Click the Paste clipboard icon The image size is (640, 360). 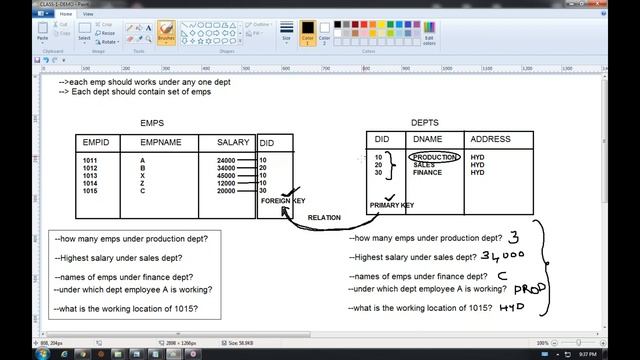(42, 28)
